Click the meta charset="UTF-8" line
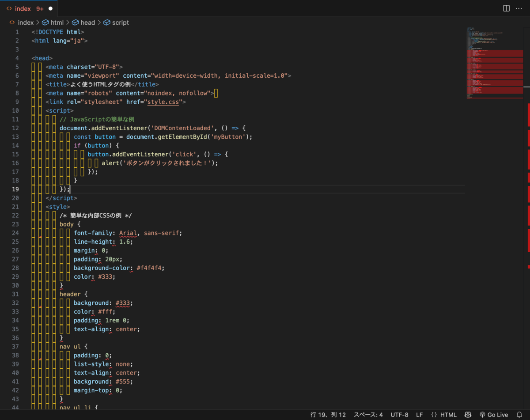530x420 pixels. 84,67
